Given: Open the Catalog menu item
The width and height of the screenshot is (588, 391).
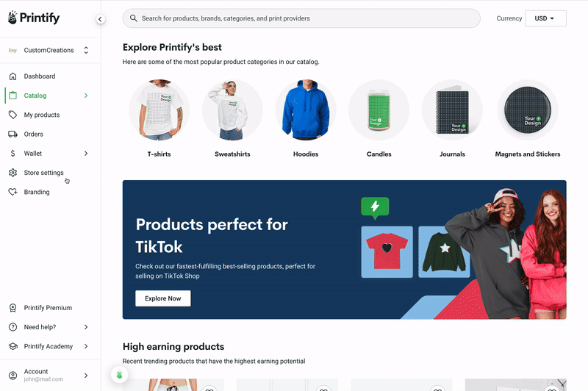Looking at the screenshot, I should (x=50, y=96).
